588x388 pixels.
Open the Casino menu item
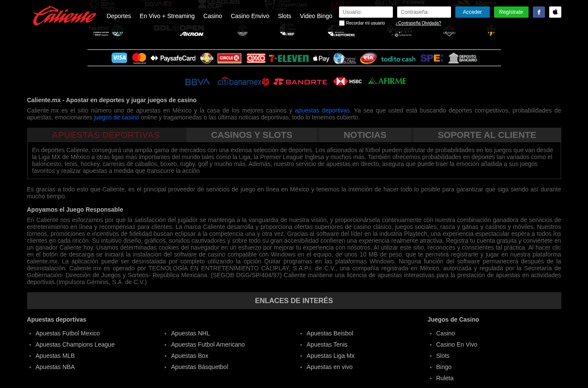[213, 16]
